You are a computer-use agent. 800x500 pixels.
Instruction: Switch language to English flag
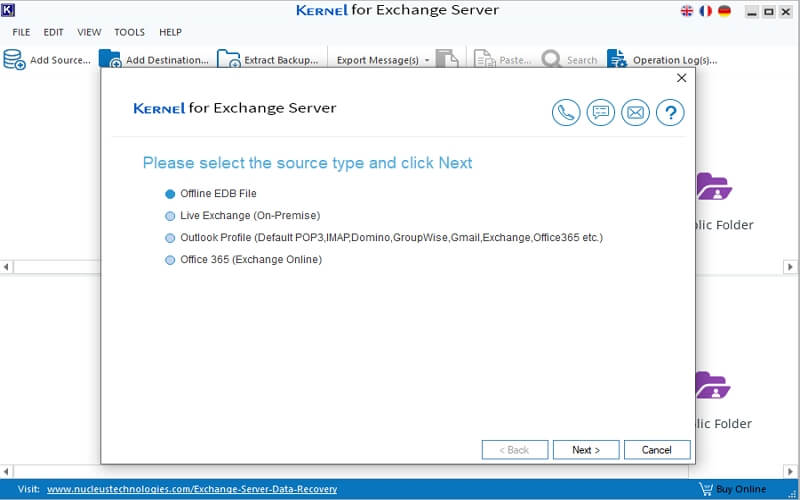[687, 11]
